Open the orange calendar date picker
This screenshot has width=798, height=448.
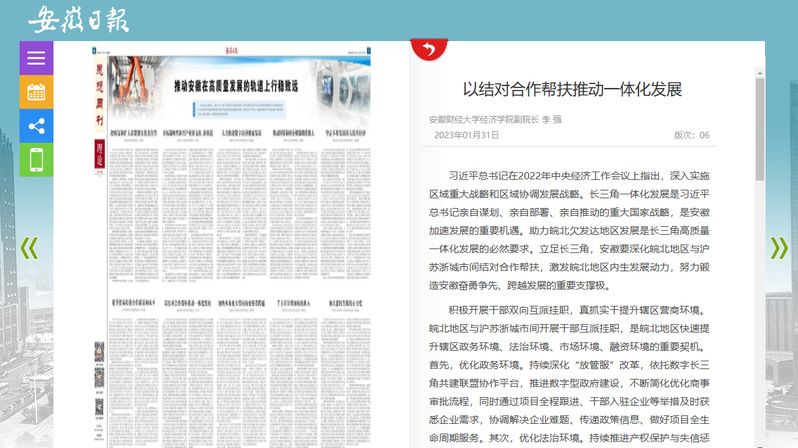(36, 92)
